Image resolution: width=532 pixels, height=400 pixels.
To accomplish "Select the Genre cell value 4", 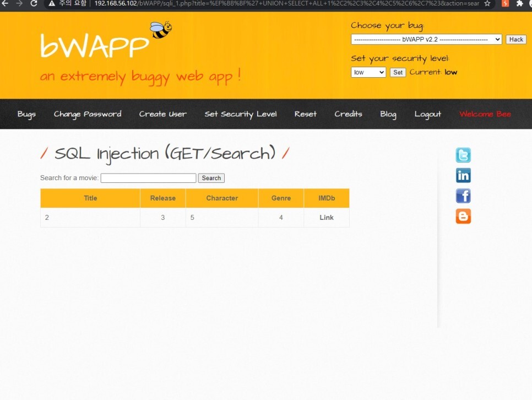I will [x=281, y=217].
